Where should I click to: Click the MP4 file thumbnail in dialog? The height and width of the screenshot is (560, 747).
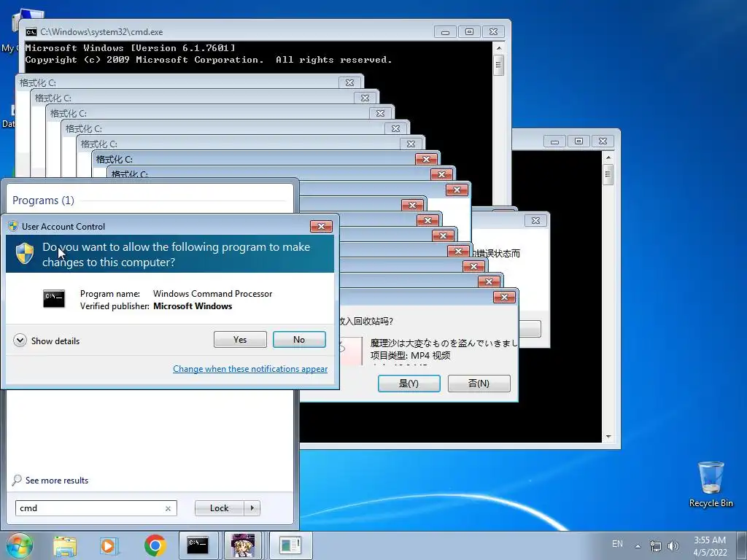click(351, 351)
